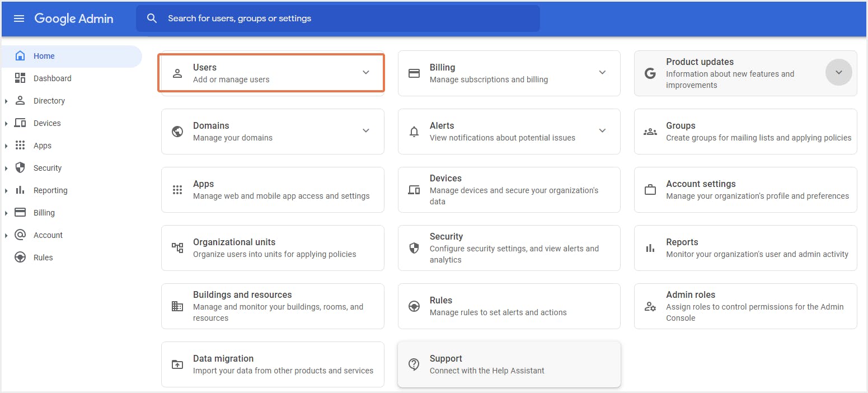868x393 pixels.
Task: Open the Groups card
Action: (744, 131)
